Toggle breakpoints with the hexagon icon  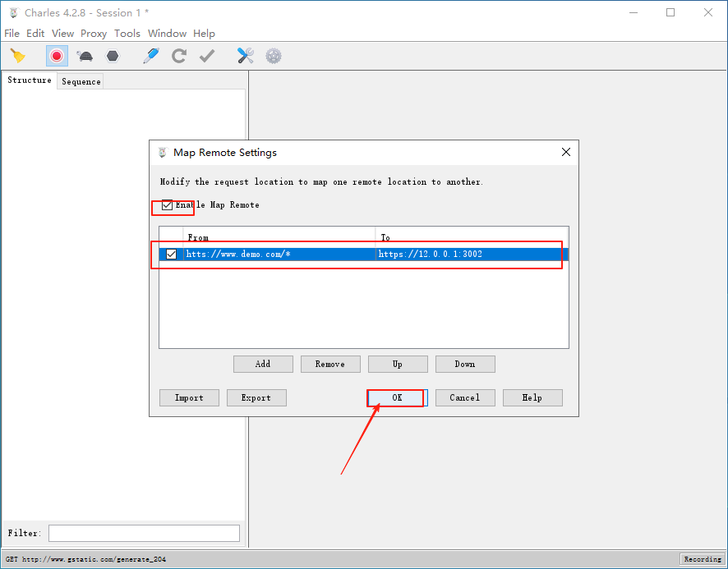click(x=113, y=56)
